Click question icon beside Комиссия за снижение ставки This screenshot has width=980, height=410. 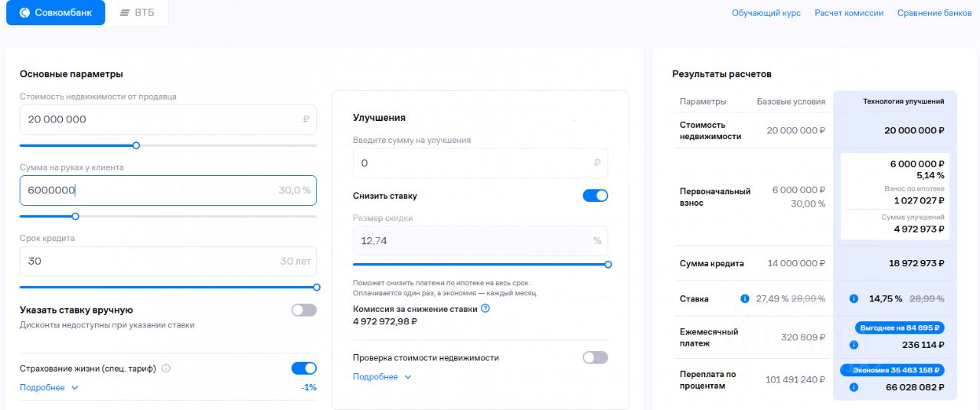pyautogui.click(x=485, y=309)
